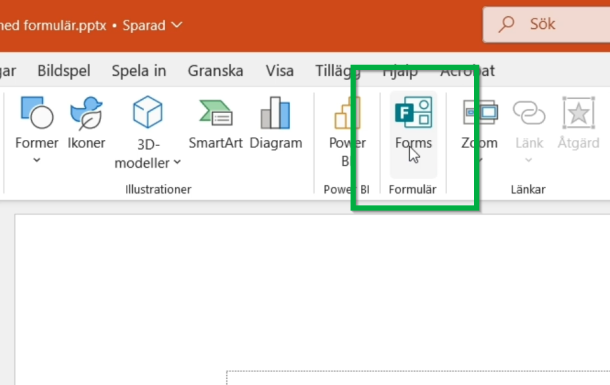The image size is (610, 385).
Task: Expand the Länk dropdown chevron
Action: pyautogui.click(x=528, y=160)
